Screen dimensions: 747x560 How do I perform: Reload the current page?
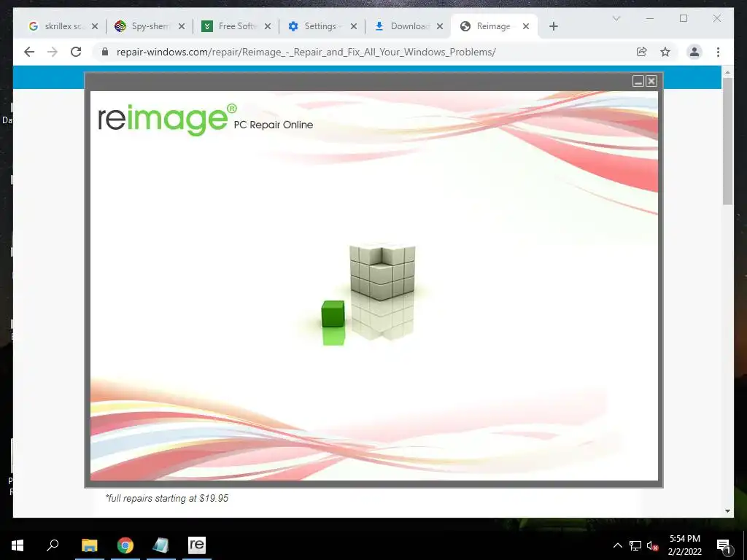point(76,52)
